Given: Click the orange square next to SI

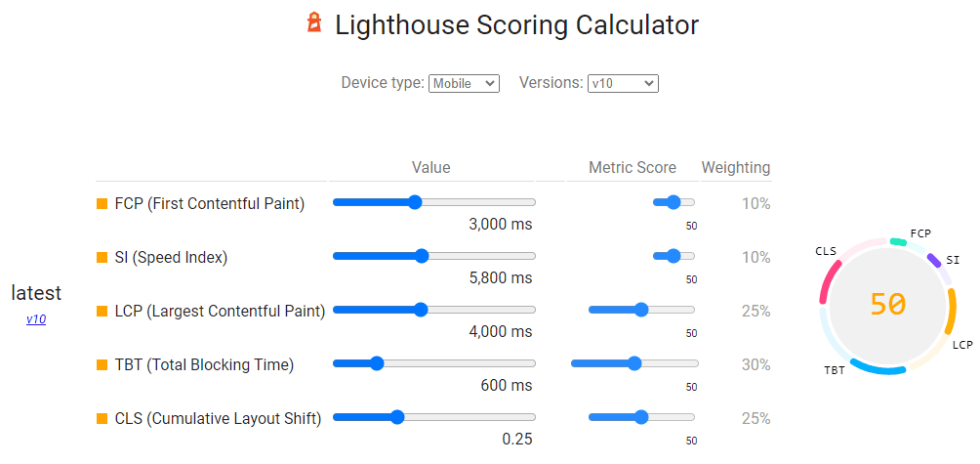Looking at the screenshot, I should 102,257.
